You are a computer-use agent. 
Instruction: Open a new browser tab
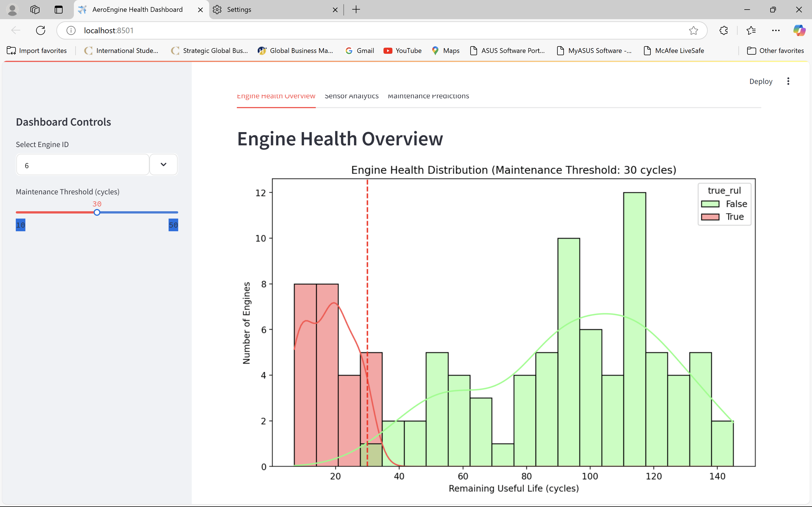[356, 9]
